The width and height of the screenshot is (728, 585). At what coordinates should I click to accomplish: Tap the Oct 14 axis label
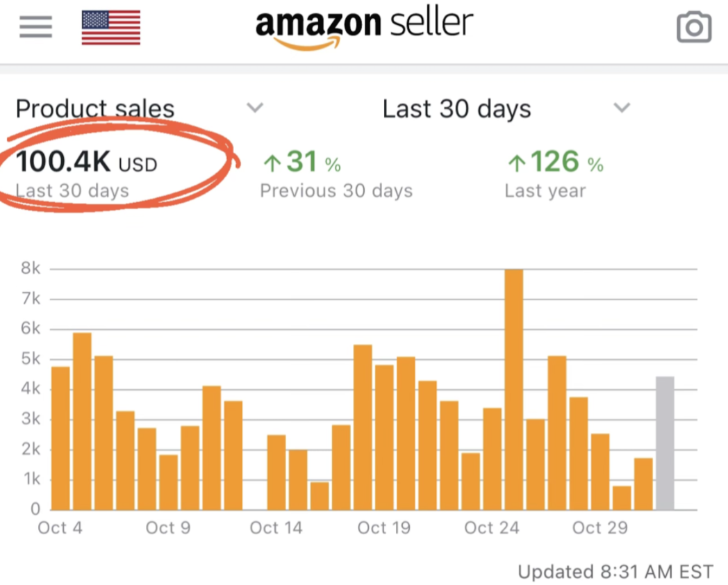coord(276,528)
